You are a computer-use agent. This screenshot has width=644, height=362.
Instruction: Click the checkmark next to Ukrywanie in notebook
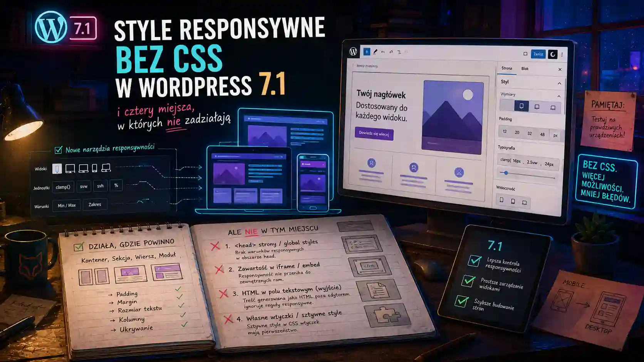click(184, 324)
